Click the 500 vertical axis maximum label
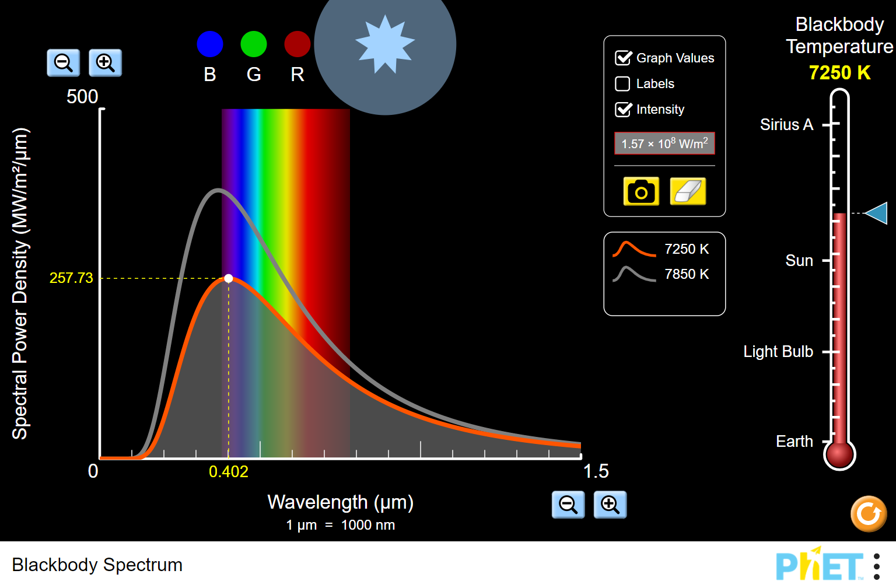 click(82, 97)
